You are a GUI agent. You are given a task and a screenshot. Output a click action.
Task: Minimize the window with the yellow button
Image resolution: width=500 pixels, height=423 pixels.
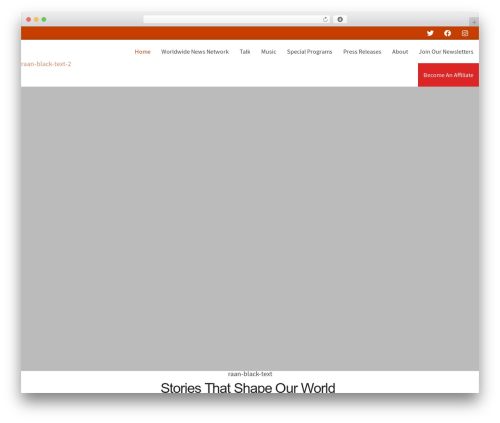pyautogui.click(x=36, y=19)
